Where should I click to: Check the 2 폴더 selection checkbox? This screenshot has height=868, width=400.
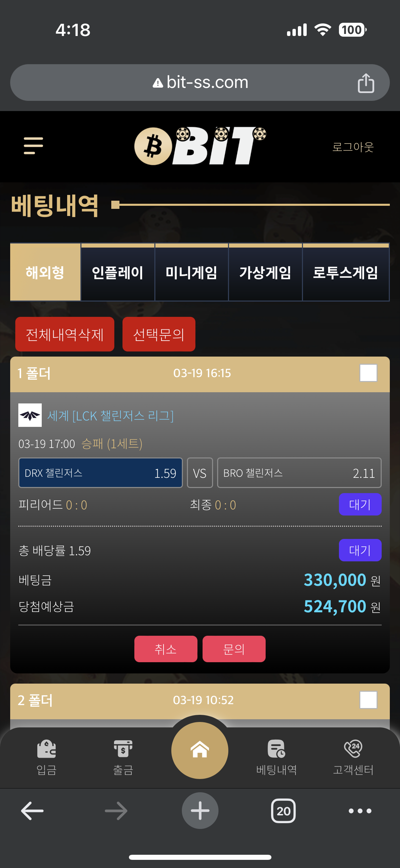(368, 700)
